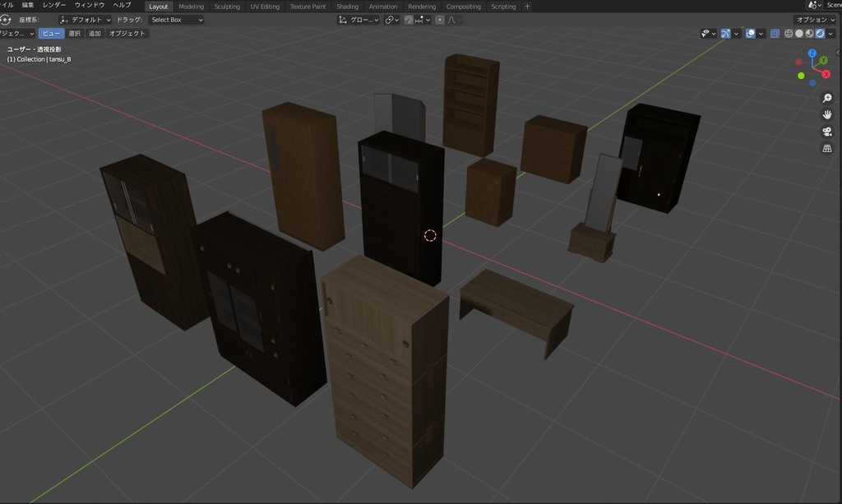Switch to the UV Editing workspace tab
842x504 pixels.
(265, 7)
